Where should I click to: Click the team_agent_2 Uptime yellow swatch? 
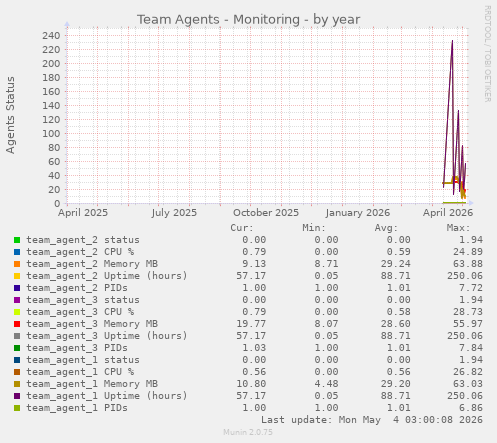pyautogui.click(x=17, y=276)
